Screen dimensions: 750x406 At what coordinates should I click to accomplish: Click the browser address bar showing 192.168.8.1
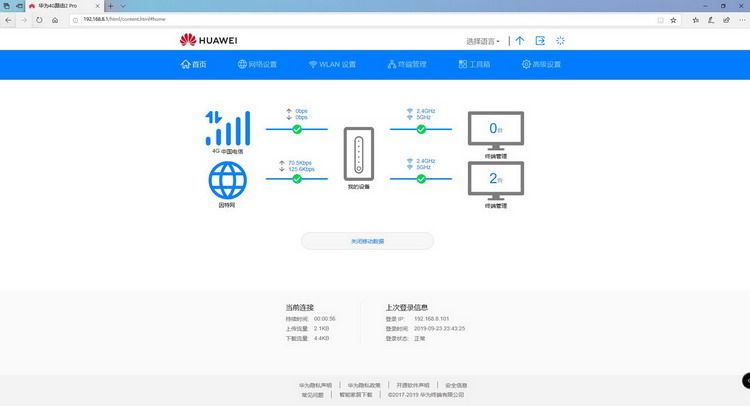[364, 20]
